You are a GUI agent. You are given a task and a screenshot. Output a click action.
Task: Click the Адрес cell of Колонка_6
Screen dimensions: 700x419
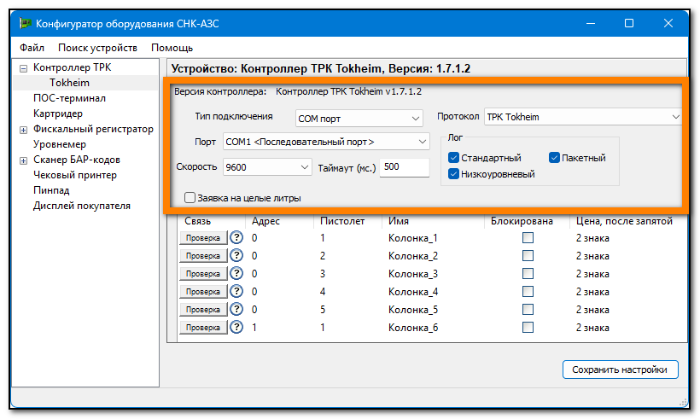click(x=254, y=327)
